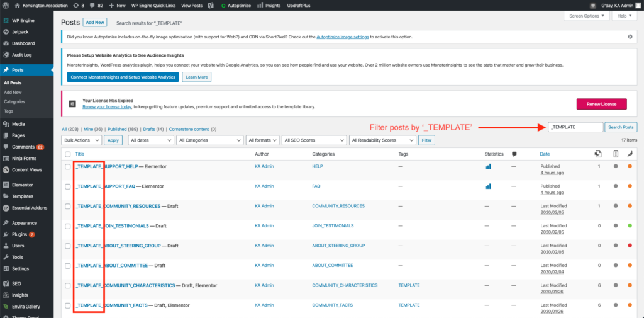Open Insights in the admin bar
This screenshot has height=318, width=644.
269,6
